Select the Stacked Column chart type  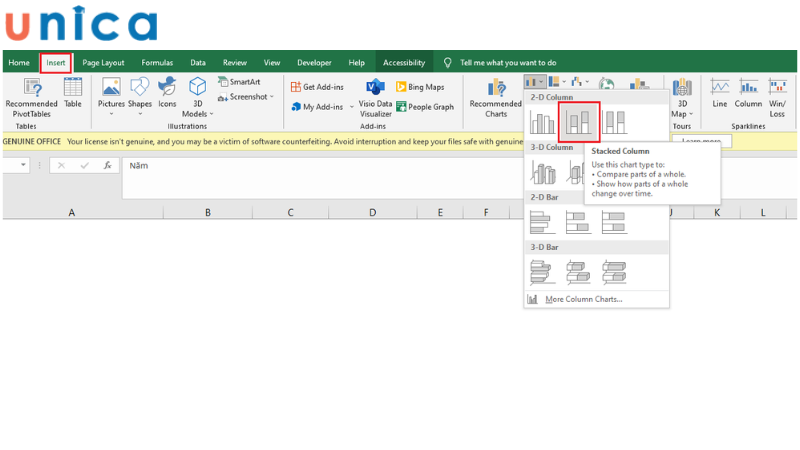pyautogui.click(x=578, y=122)
